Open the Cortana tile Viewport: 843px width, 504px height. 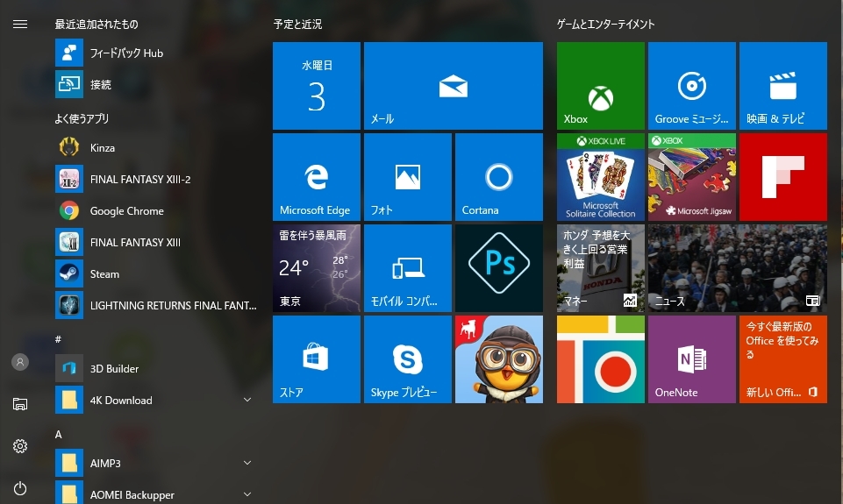click(499, 177)
